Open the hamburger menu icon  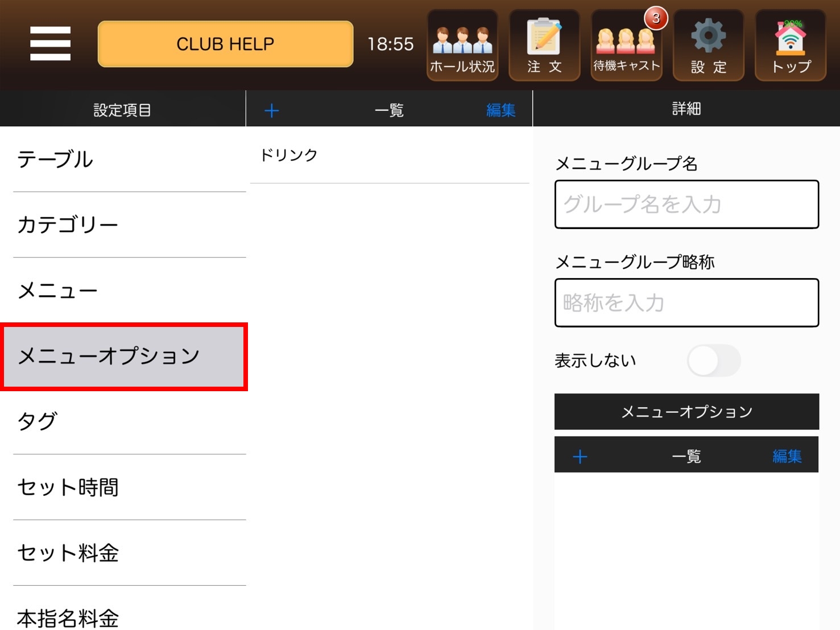(51, 44)
